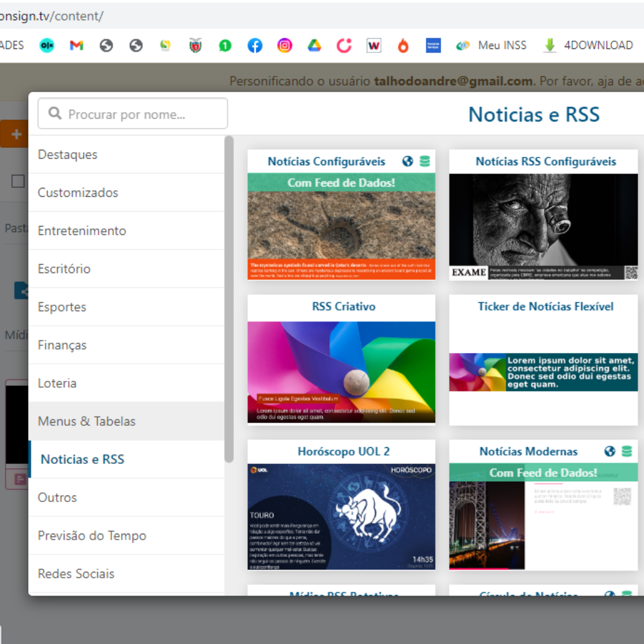Click the data feed icon on Notícias Modernas
644x644 pixels.
pos(627,451)
